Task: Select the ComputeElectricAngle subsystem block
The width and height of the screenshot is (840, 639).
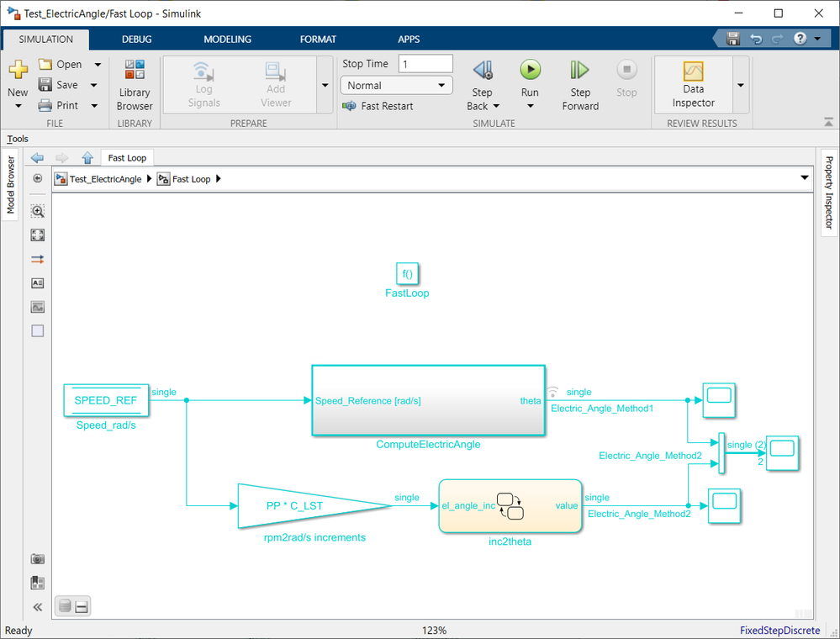Action: [429, 401]
